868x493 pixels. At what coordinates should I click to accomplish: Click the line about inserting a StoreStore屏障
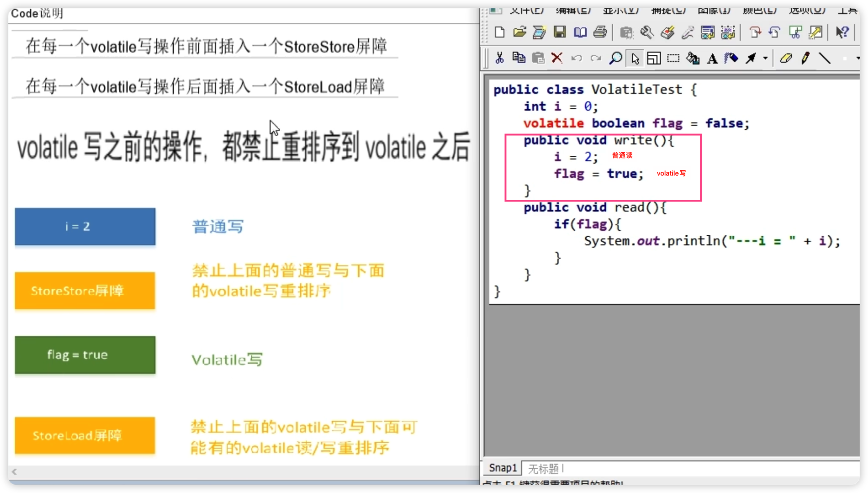[206, 46]
